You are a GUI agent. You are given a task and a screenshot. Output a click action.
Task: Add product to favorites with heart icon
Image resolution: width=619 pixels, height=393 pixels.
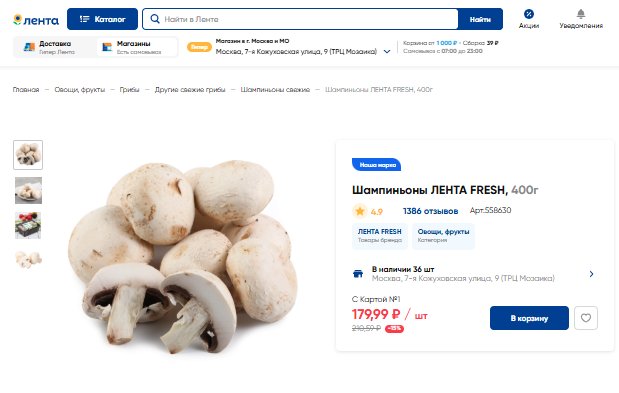[x=586, y=318]
